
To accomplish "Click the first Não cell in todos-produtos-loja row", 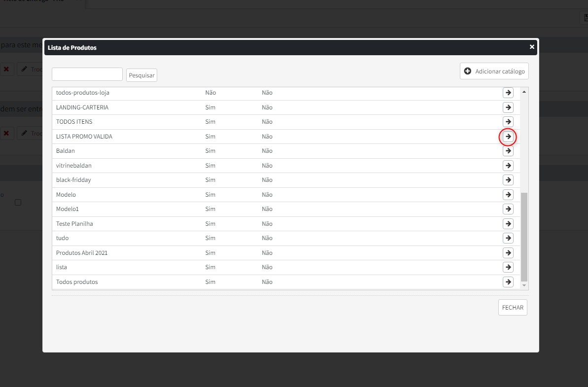I will coord(210,93).
